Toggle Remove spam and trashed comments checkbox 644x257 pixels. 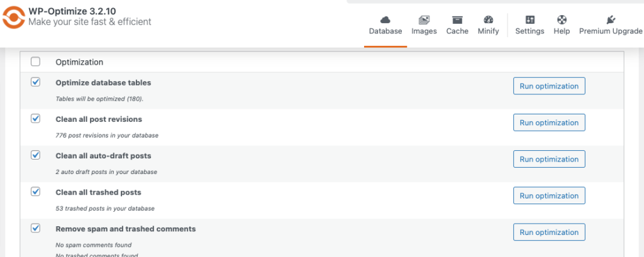point(36,228)
